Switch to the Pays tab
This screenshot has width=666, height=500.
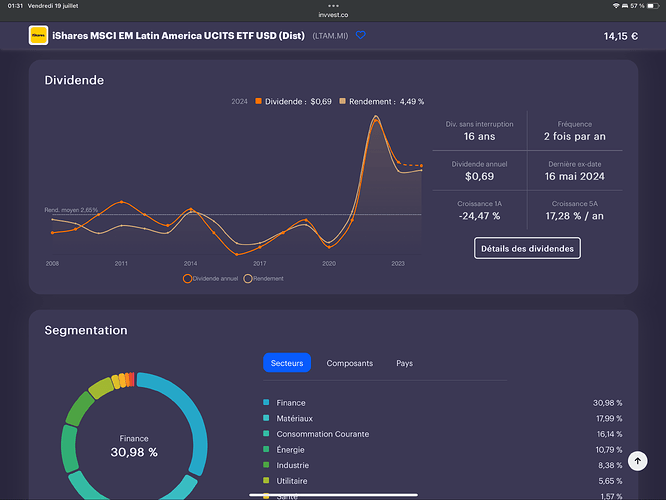point(404,363)
